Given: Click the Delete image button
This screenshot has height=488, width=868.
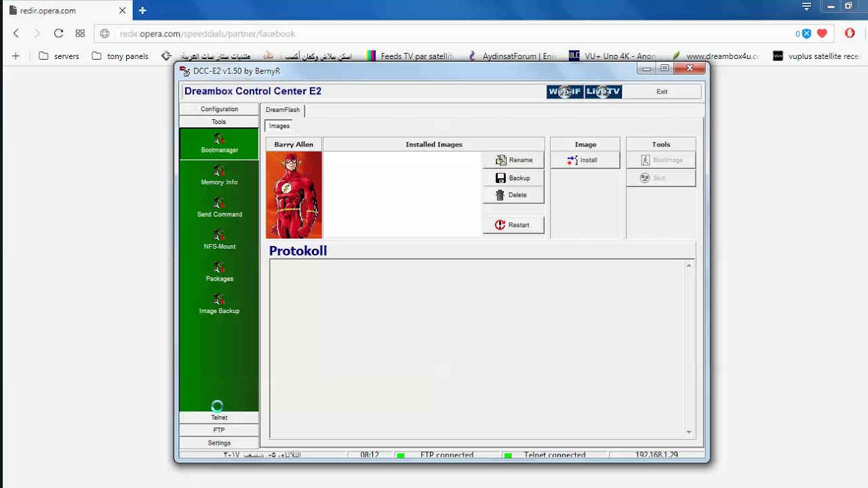Looking at the screenshot, I should click(513, 195).
